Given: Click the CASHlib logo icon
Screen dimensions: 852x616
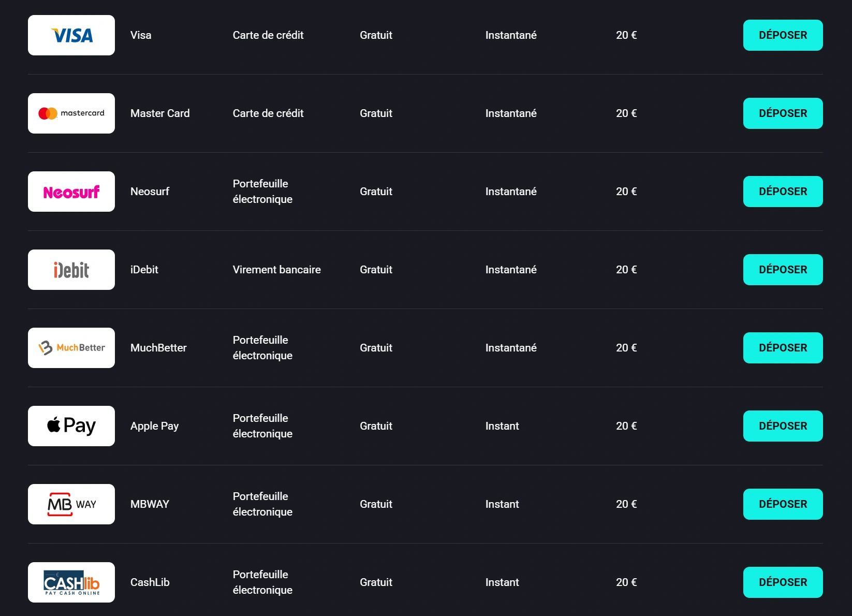Looking at the screenshot, I should [71, 582].
